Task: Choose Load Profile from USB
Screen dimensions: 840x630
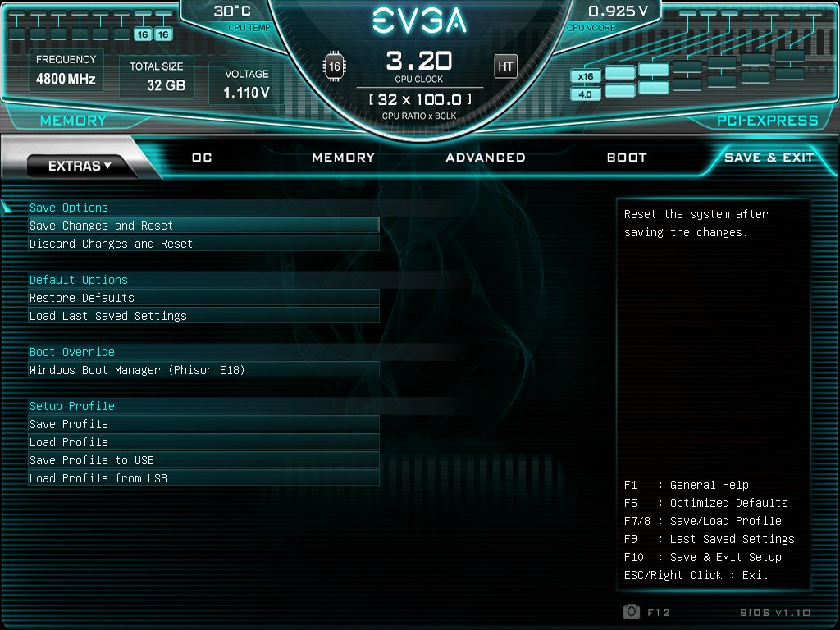Action: pos(203,478)
